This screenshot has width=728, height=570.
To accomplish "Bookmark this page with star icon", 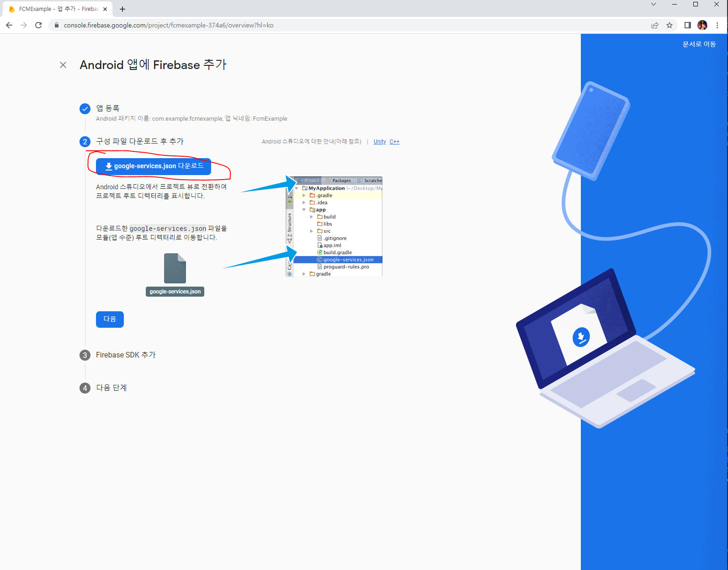I will (670, 25).
